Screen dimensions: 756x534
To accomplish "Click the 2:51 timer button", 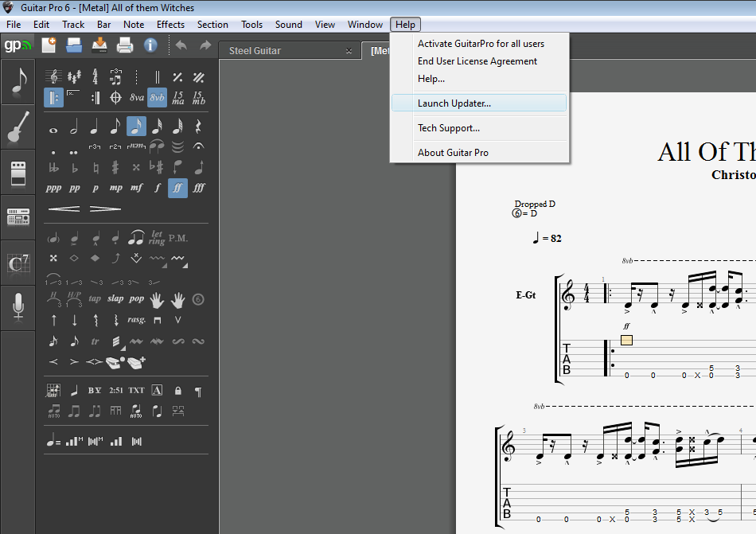I will point(115,391).
